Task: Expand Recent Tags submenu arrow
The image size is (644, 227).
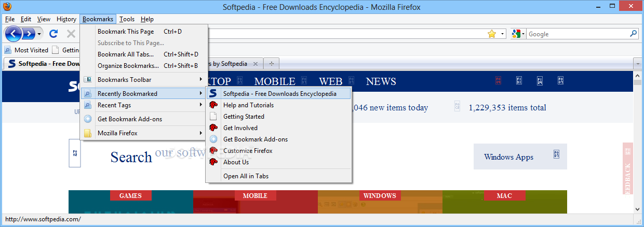Action: [200, 105]
